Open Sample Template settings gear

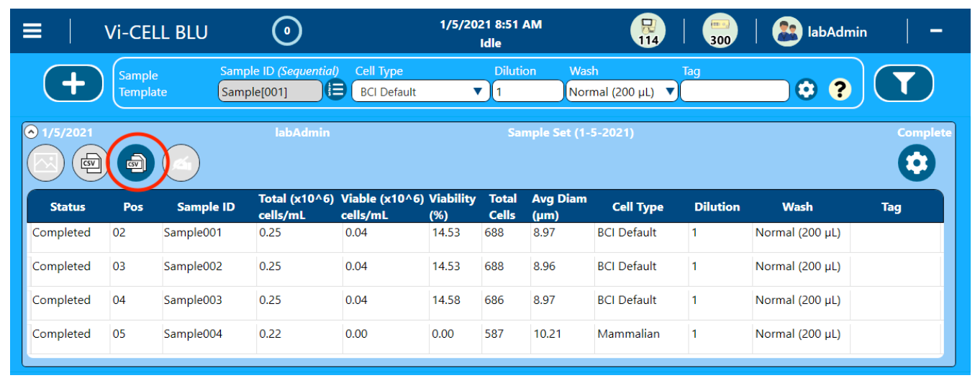(807, 90)
